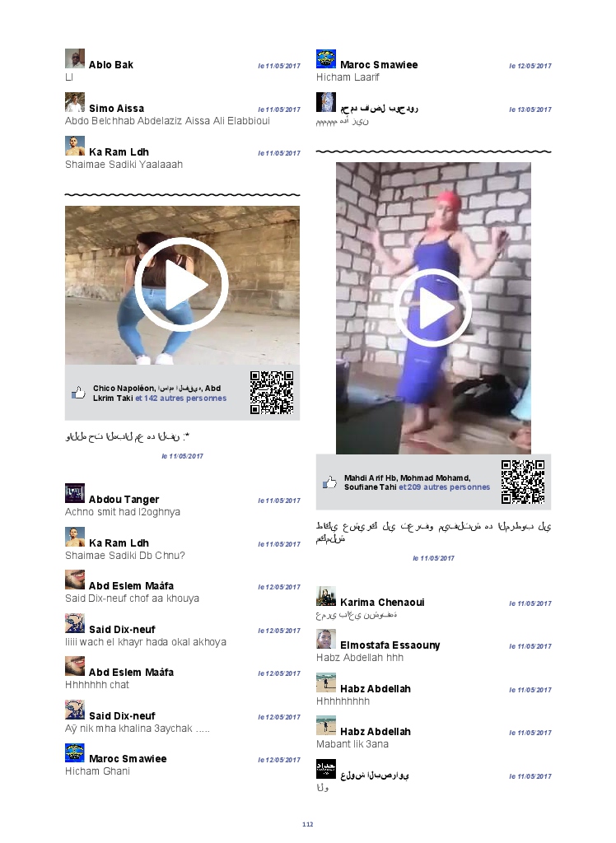Click QR code beside 142 autres personnes

(272, 393)
